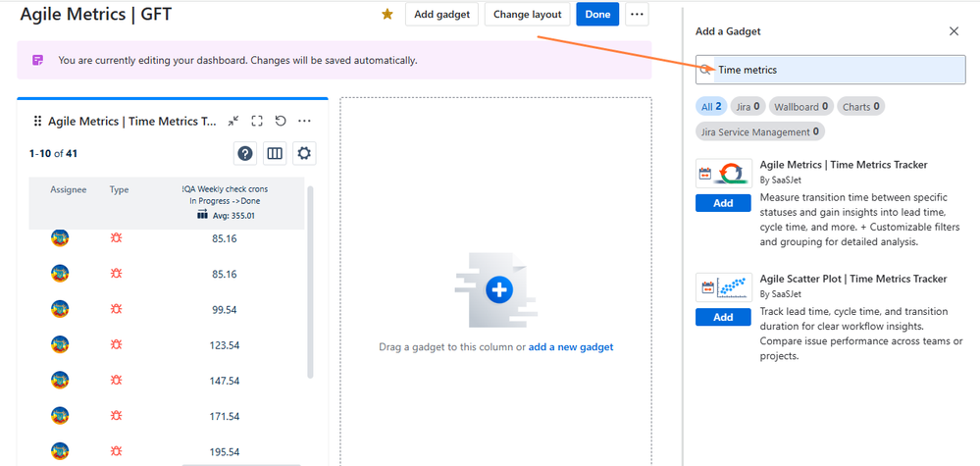Select the All 2 filter chip
This screenshot has height=466, width=980.
tap(711, 107)
